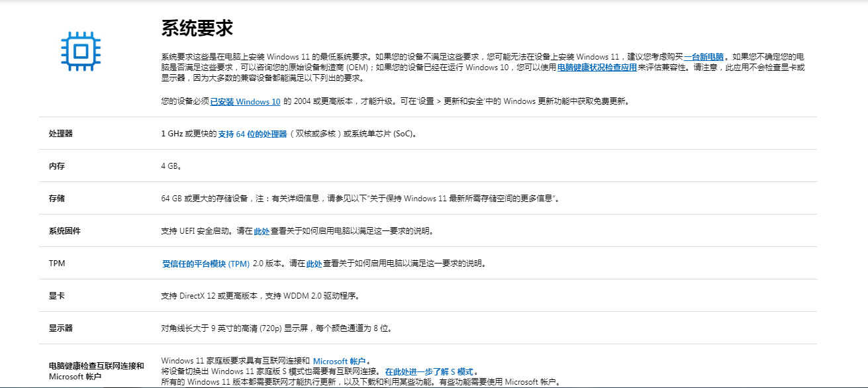
Task: Click the "4 GB。" memory value
Action: click(171, 166)
